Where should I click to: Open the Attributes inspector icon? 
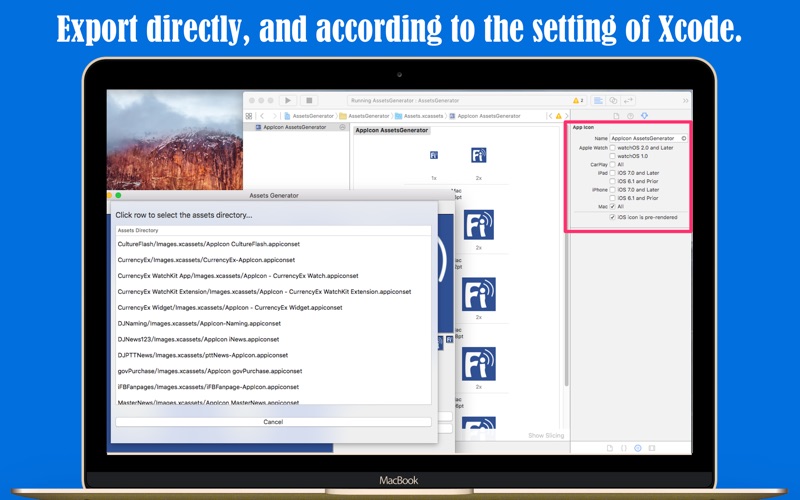[644, 116]
